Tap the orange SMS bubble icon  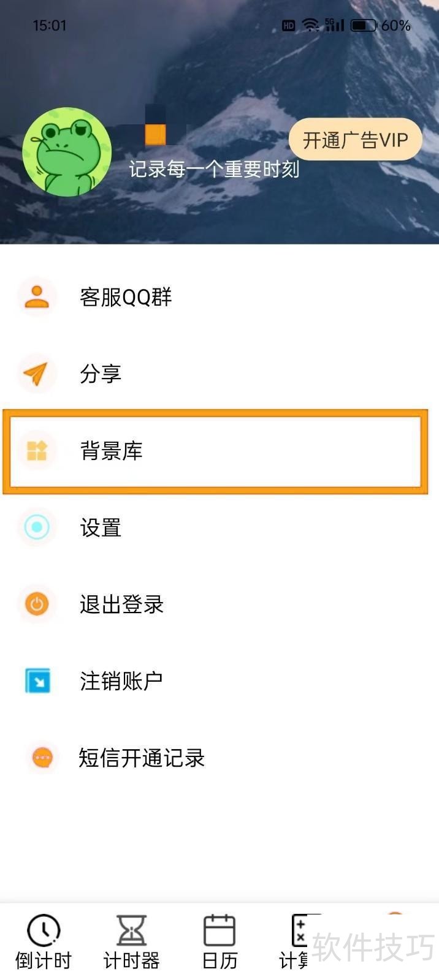pos(42,758)
